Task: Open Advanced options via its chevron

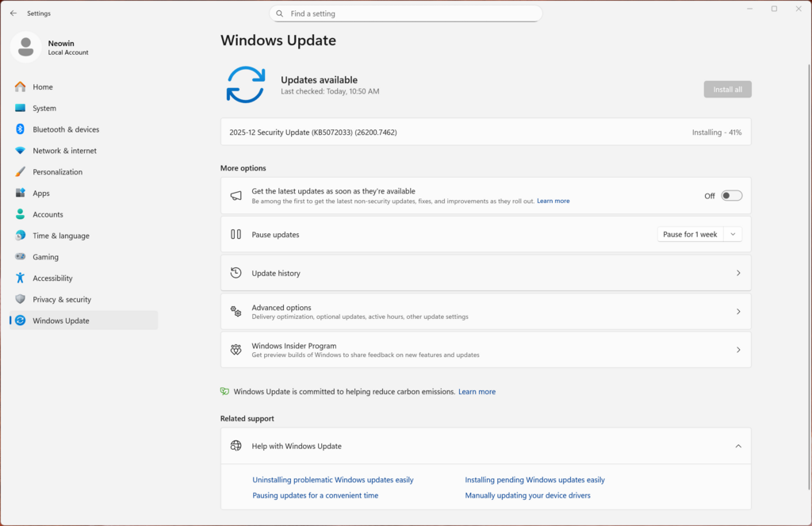Action: [738, 312]
